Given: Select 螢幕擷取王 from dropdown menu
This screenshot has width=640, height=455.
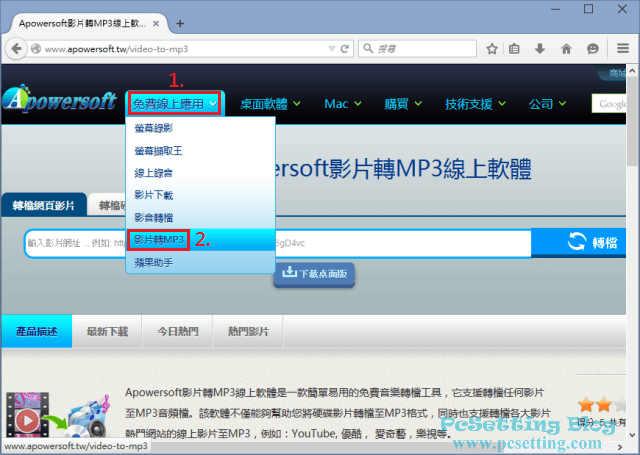Looking at the screenshot, I should (200, 151).
